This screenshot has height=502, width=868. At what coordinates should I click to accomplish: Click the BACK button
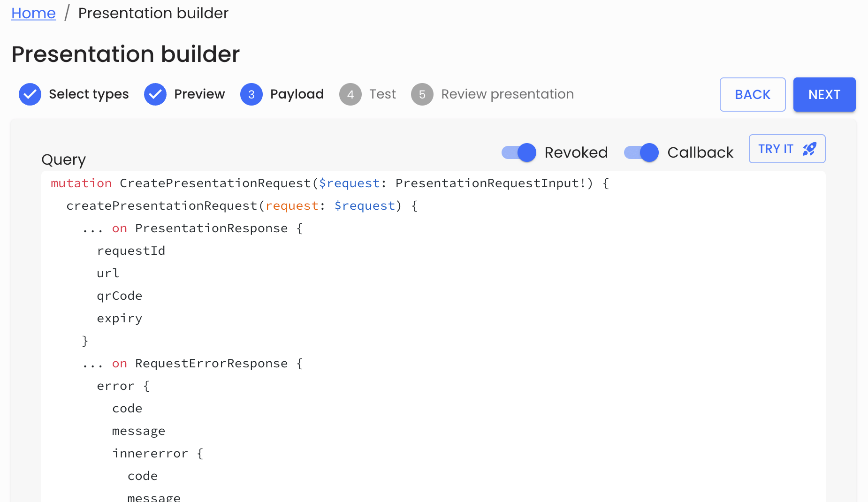753,94
